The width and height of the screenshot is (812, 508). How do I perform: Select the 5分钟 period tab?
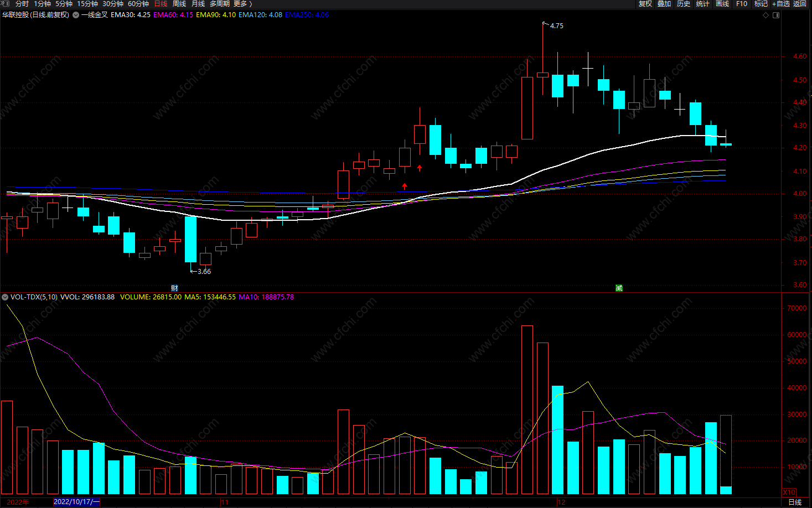pos(64,4)
